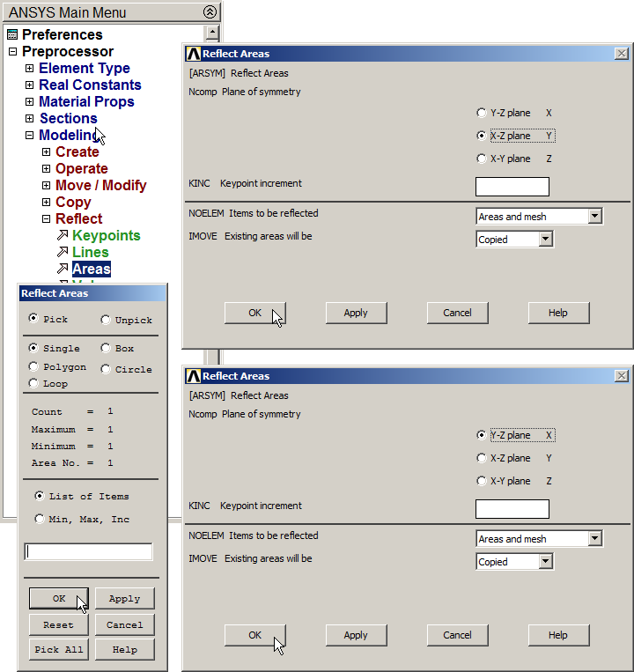Click the arrow icon beside Keypoints
The image size is (634, 672).
coord(63,236)
